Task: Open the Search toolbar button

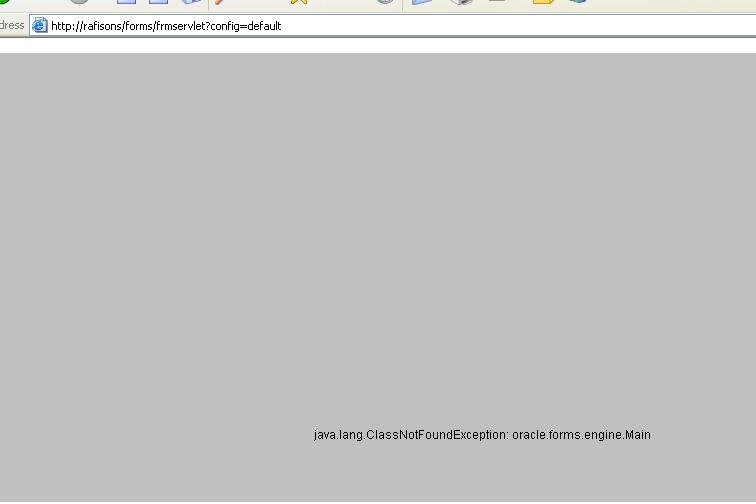Action: click(x=220, y=2)
